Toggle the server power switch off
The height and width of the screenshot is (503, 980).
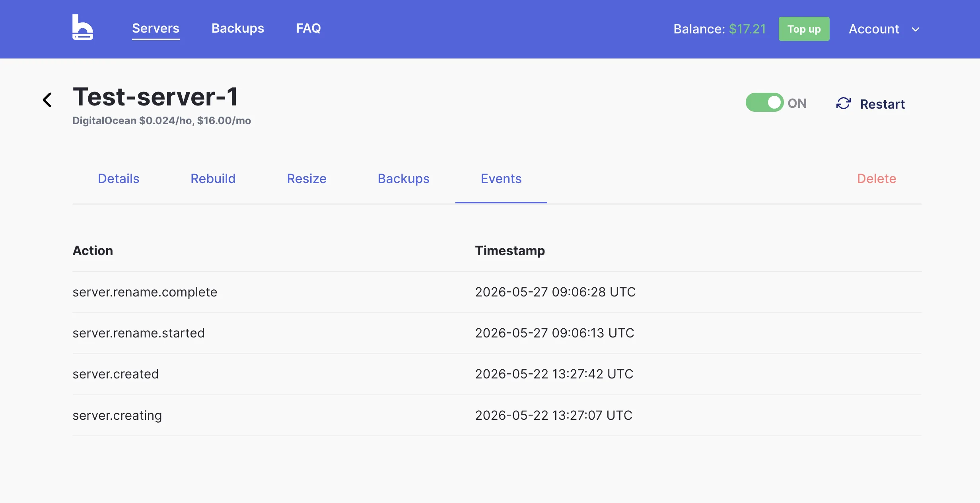pos(764,103)
